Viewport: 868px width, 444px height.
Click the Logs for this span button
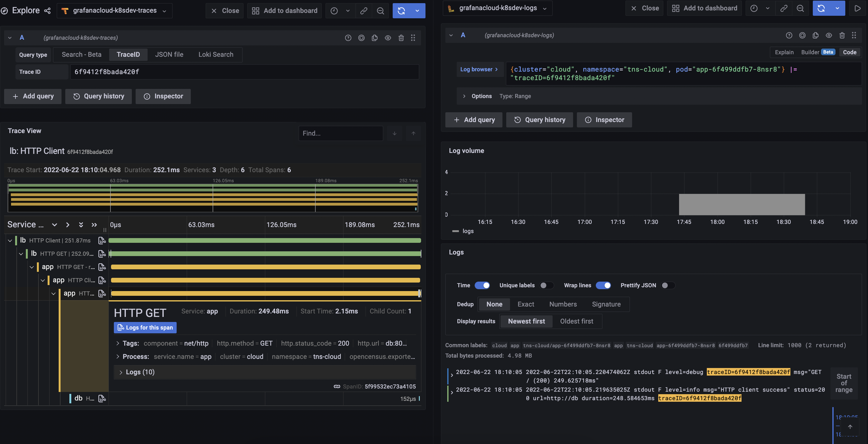145,327
